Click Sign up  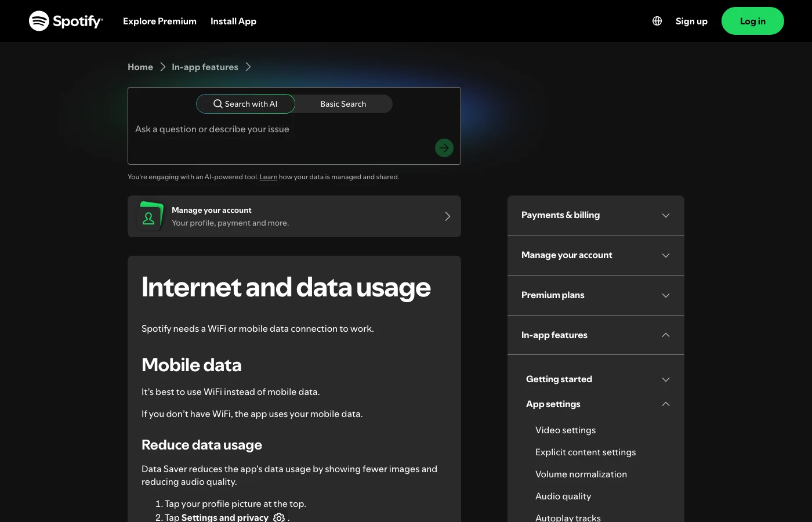point(691,21)
